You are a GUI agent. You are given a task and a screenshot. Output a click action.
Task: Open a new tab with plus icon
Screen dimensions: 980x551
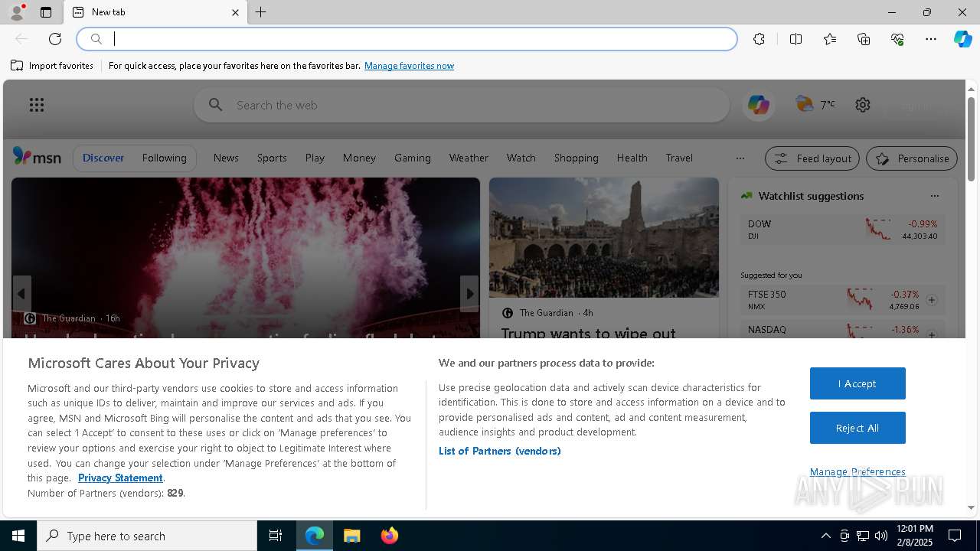[x=261, y=12]
